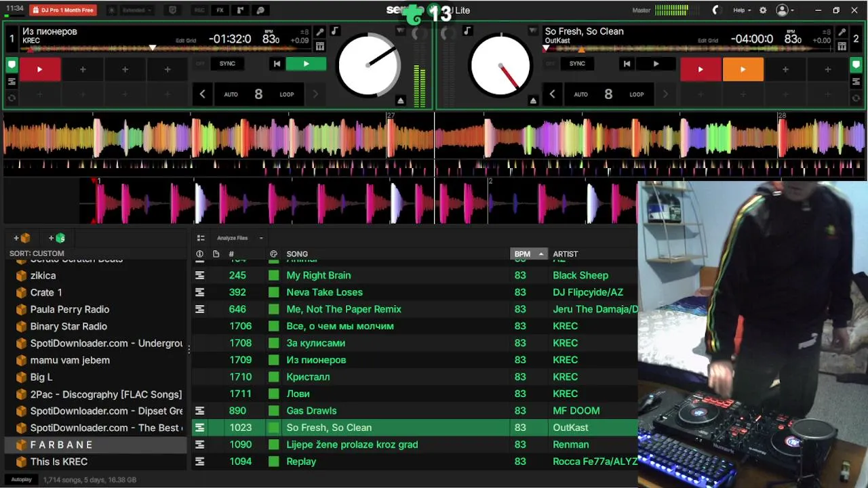The width and height of the screenshot is (868, 488).
Task: Select the loop roll pad mode on deck 1
Action: point(12,98)
